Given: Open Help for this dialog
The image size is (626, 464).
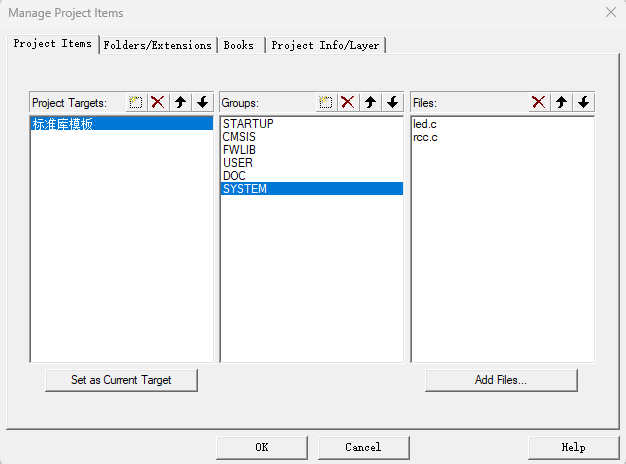Looking at the screenshot, I should tap(574, 448).
